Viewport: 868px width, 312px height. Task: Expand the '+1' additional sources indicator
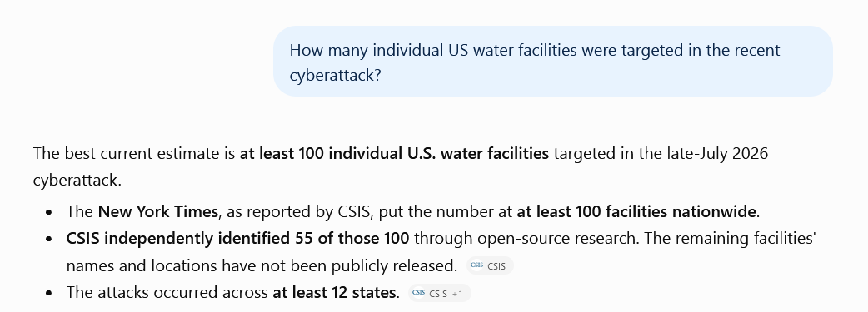[457, 294]
